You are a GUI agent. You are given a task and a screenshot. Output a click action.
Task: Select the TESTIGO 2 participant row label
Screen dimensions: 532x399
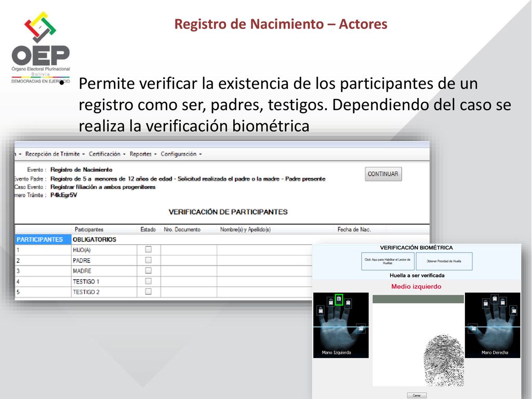pyautogui.click(x=86, y=292)
